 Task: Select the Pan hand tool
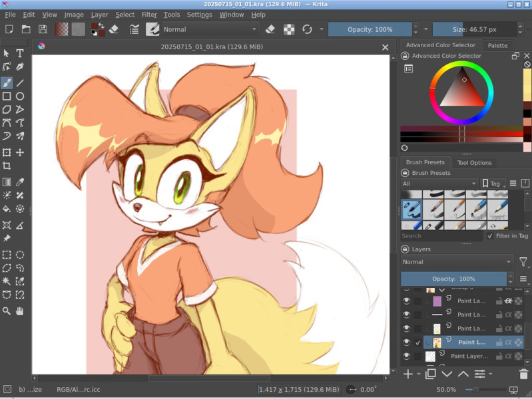(20, 311)
